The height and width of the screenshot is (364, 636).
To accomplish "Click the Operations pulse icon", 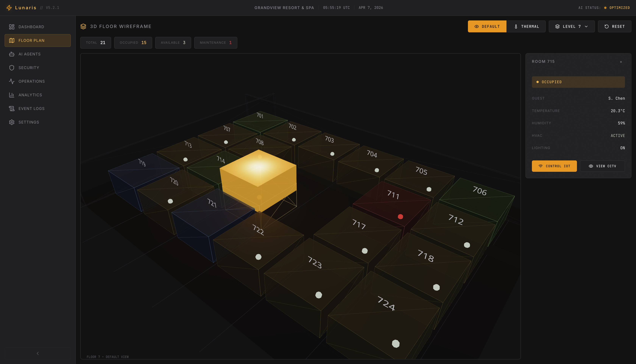I will tap(12, 81).
